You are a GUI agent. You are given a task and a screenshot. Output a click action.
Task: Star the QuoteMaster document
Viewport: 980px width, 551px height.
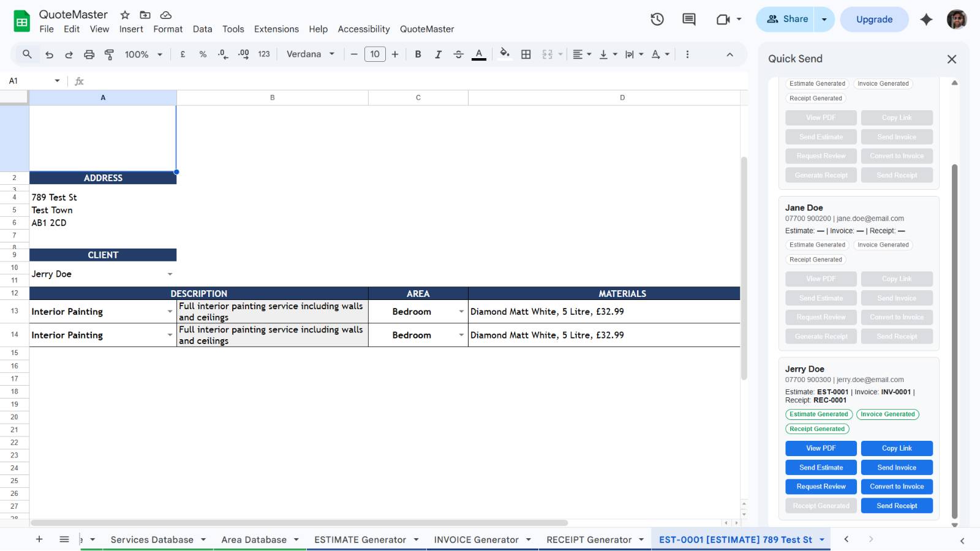[125, 15]
